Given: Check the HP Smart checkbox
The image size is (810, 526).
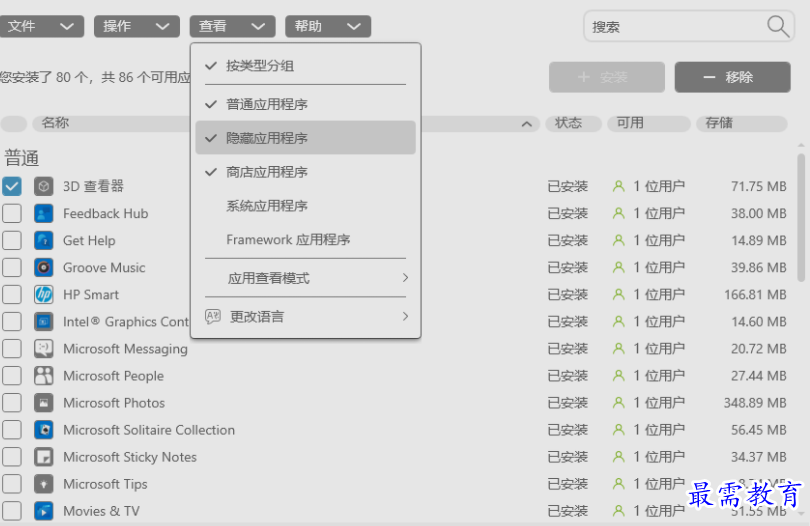Looking at the screenshot, I should [12, 295].
